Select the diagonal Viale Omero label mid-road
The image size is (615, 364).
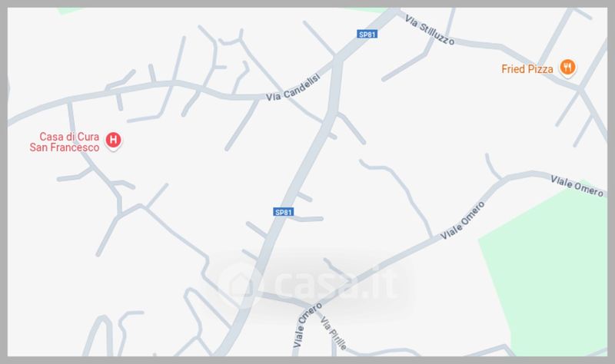pos(463,220)
